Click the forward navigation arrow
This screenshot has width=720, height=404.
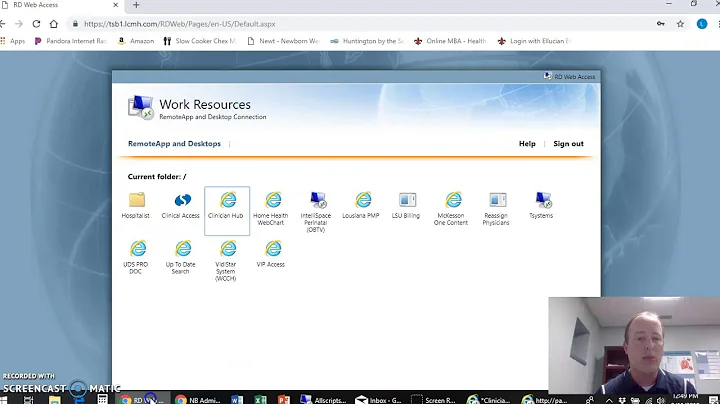click(x=19, y=24)
